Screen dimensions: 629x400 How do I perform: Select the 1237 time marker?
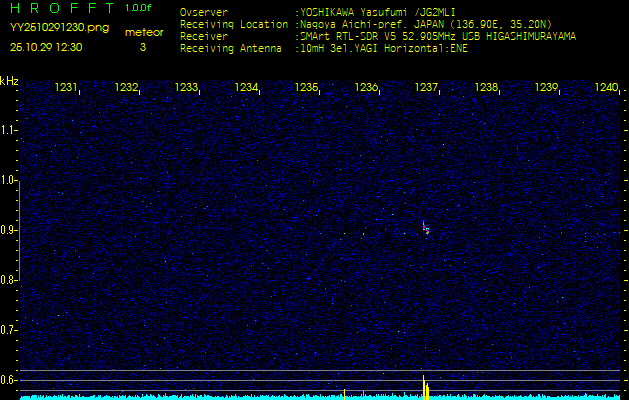[426, 88]
